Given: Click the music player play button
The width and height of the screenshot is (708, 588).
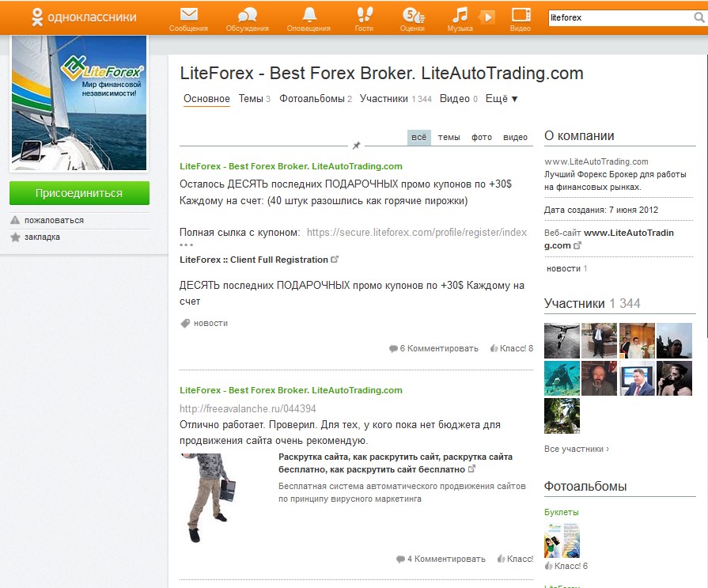Looking at the screenshot, I should [x=487, y=17].
